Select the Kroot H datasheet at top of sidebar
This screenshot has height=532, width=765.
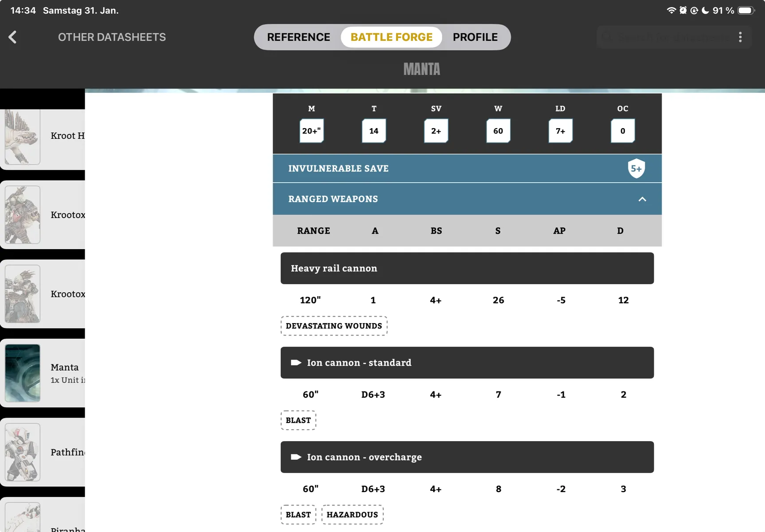coord(23,137)
